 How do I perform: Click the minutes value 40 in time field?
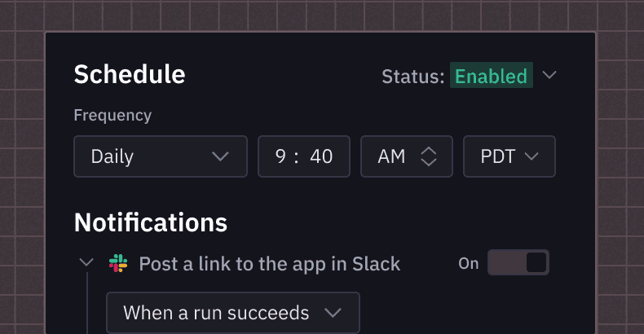pyautogui.click(x=321, y=156)
